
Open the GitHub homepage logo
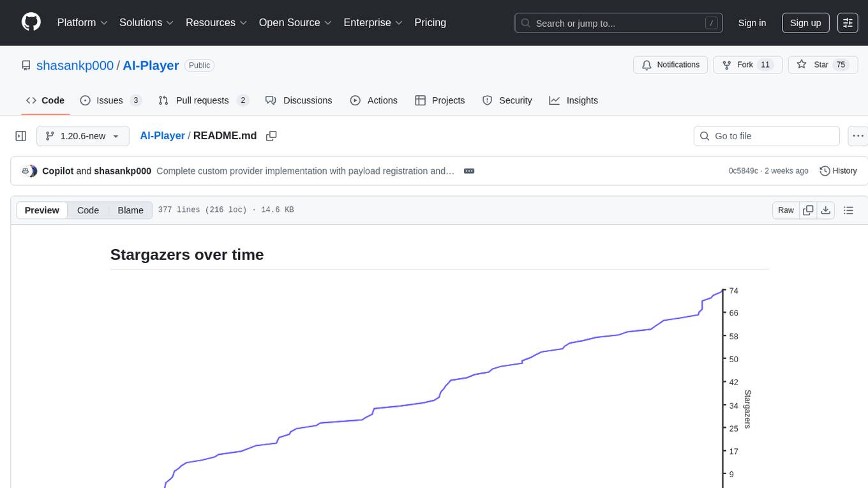coord(31,22)
